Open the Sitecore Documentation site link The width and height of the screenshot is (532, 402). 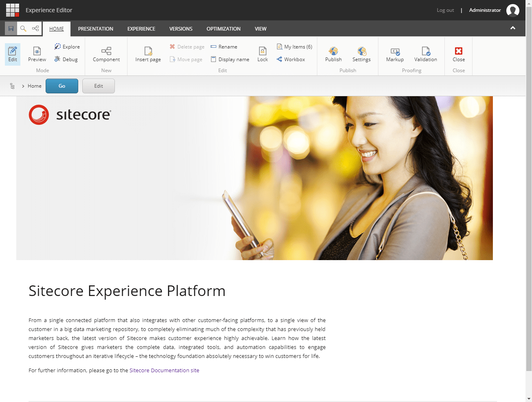164,371
